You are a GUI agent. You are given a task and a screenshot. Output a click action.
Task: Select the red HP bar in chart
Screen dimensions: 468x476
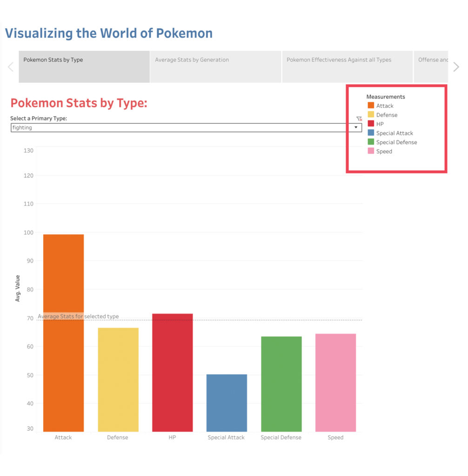point(172,372)
